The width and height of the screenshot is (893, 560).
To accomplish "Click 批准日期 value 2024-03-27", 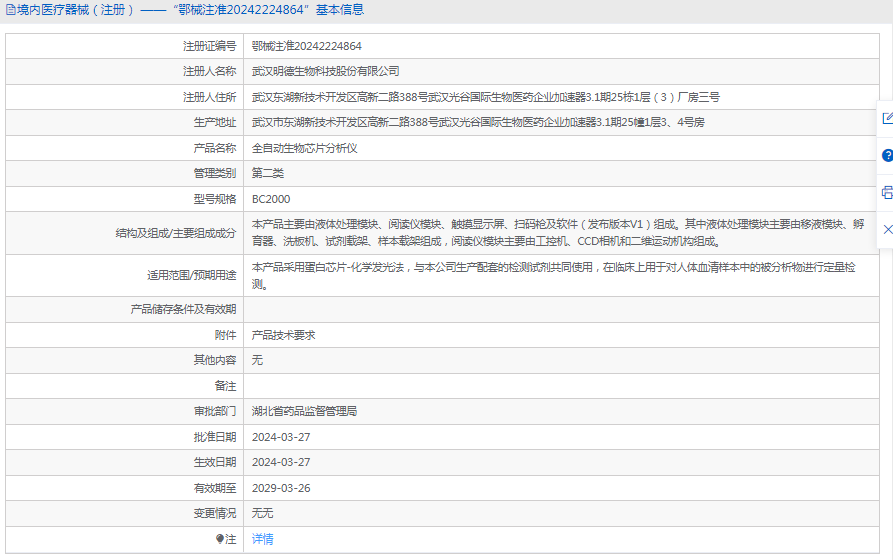I will click(x=281, y=437).
